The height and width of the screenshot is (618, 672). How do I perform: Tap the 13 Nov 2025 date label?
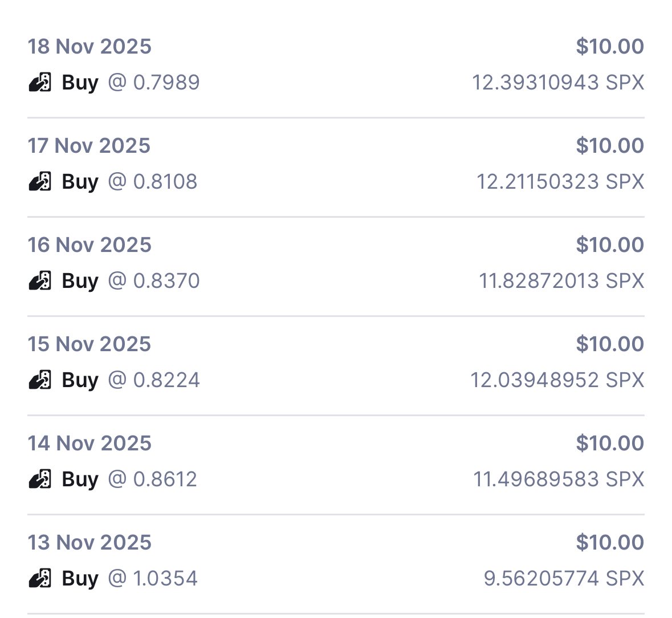click(89, 542)
